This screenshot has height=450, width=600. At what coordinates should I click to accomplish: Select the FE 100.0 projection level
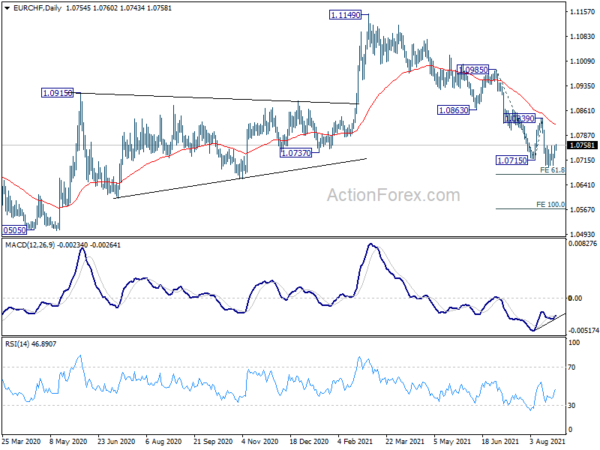tap(550, 205)
